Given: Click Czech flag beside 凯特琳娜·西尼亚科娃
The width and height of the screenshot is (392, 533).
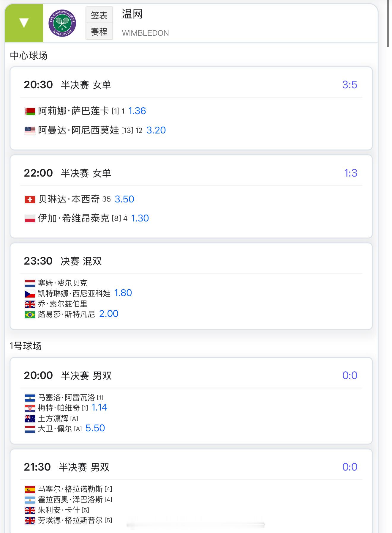Looking at the screenshot, I should click(x=30, y=294).
